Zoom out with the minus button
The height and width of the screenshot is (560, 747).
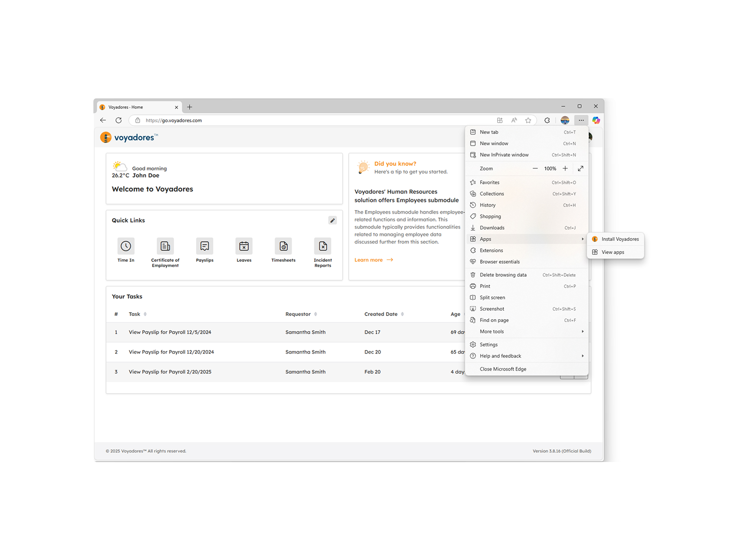(x=535, y=168)
